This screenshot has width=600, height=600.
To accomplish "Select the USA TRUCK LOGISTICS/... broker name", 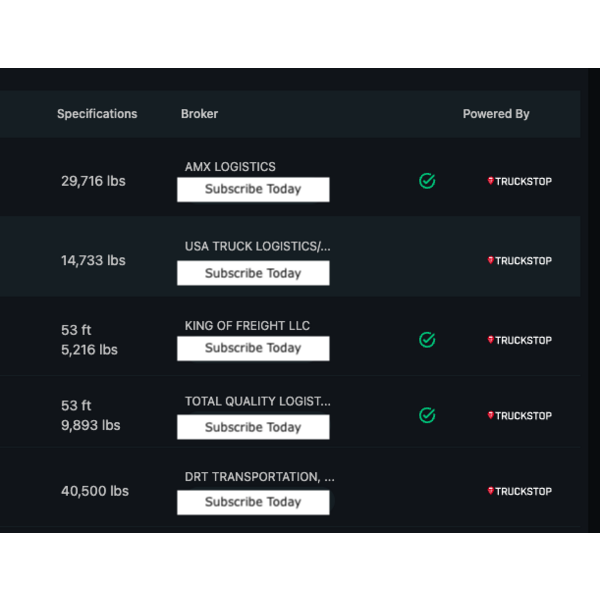I will click(258, 246).
